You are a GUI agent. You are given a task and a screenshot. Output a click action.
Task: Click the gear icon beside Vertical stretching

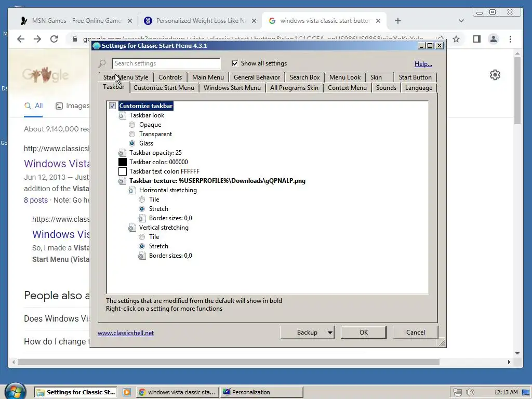coord(132,228)
